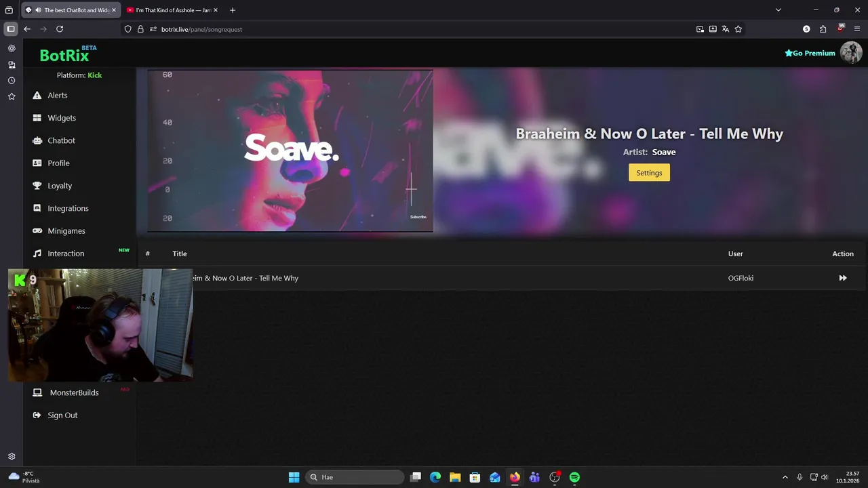Viewport: 868px width, 488px height.
Task: Open the sidebar settings gear icon
Action: pyautogui.click(x=12, y=457)
